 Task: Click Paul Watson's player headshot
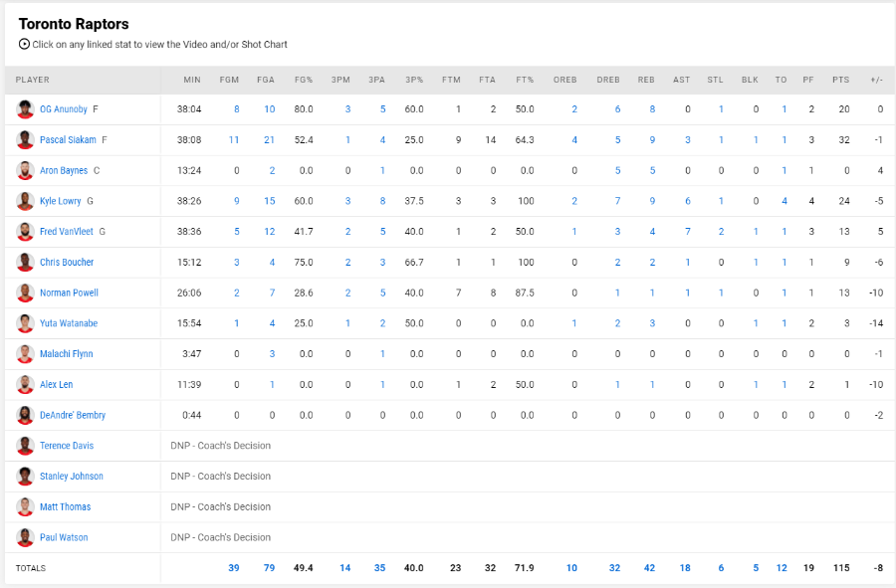(25, 537)
